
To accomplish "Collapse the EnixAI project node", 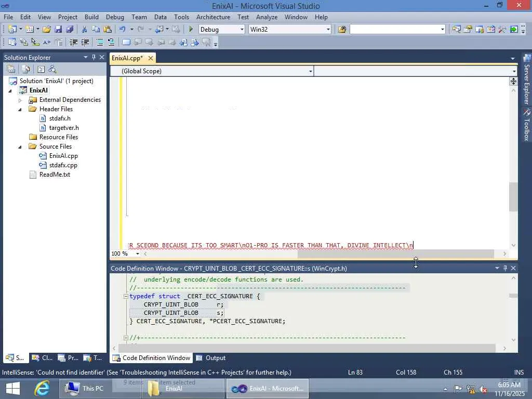I will click(10, 90).
